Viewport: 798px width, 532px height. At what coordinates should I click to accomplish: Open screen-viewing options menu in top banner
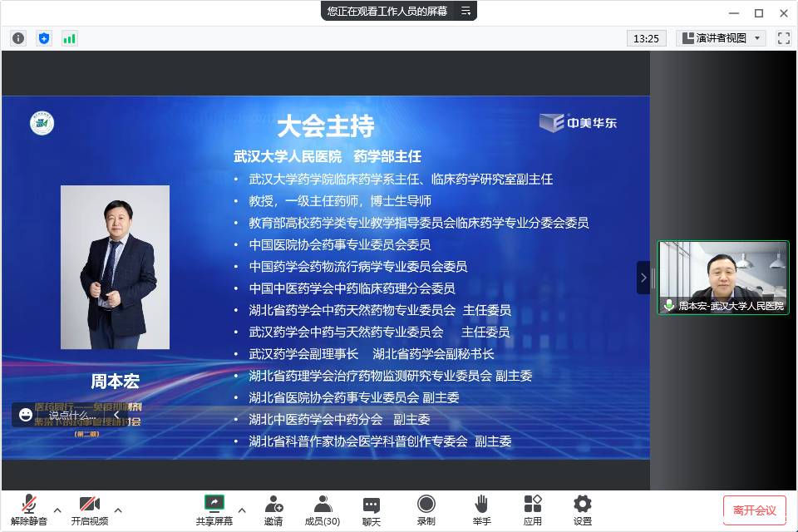(x=465, y=11)
